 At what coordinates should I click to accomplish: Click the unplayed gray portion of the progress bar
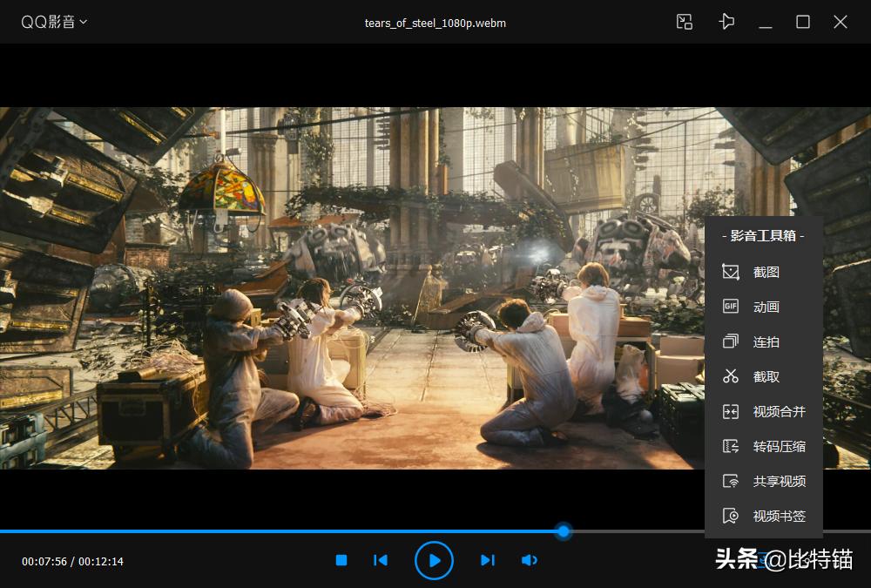coord(636,531)
